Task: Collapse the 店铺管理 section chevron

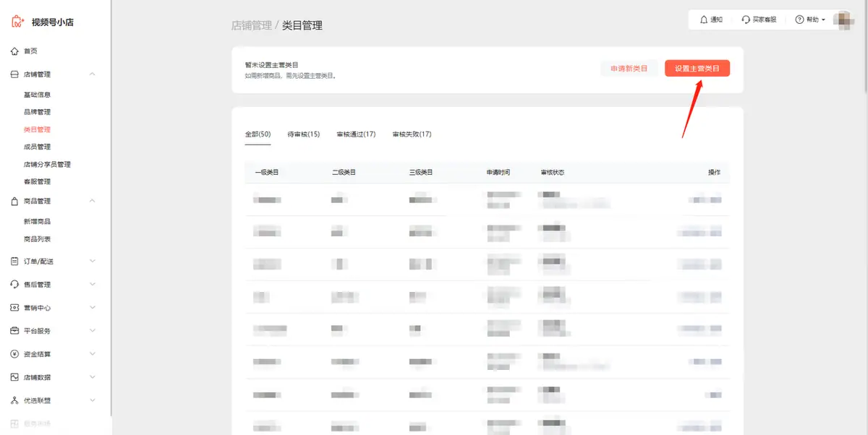Action: tap(93, 74)
